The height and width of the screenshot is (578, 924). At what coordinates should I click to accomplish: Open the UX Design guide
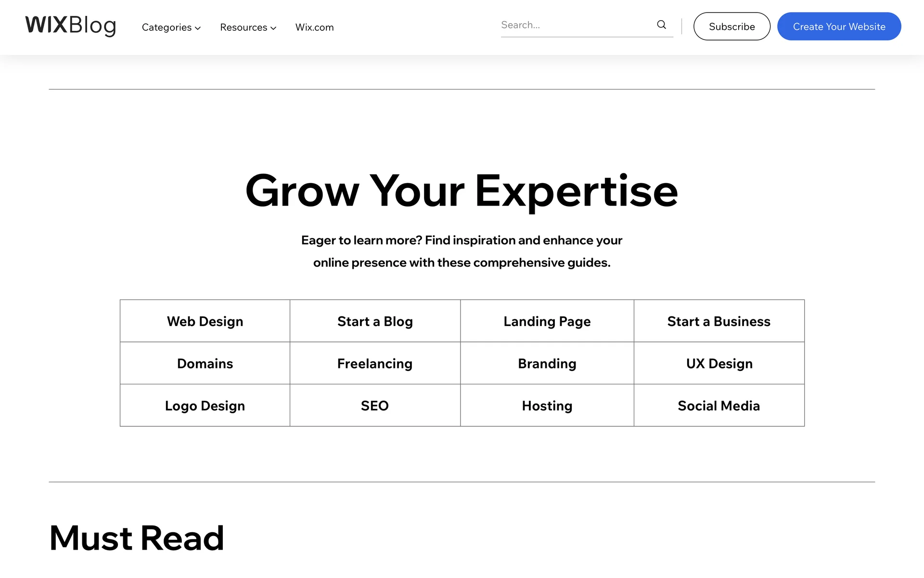(719, 364)
